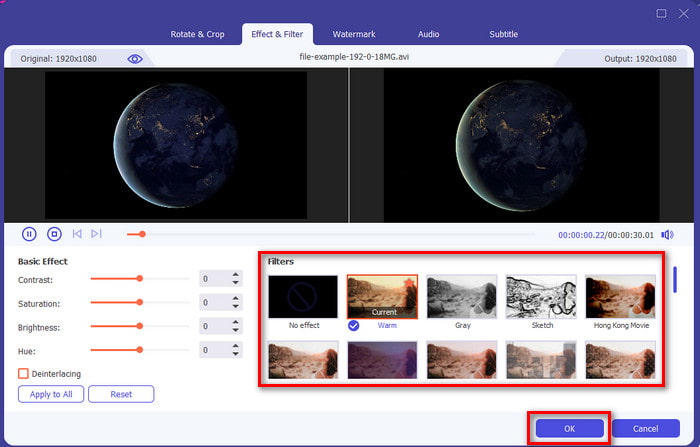Choose the Sketch filter
This screenshot has height=447, width=700.
pos(540,297)
